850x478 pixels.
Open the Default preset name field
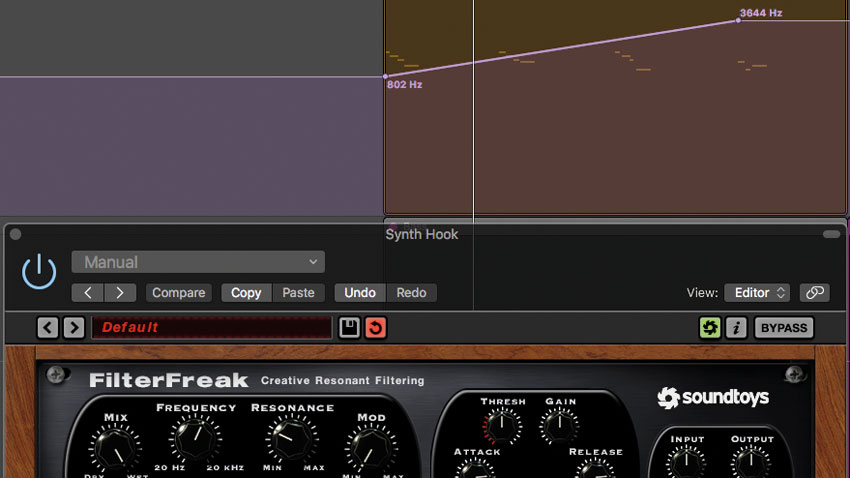(x=211, y=327)
